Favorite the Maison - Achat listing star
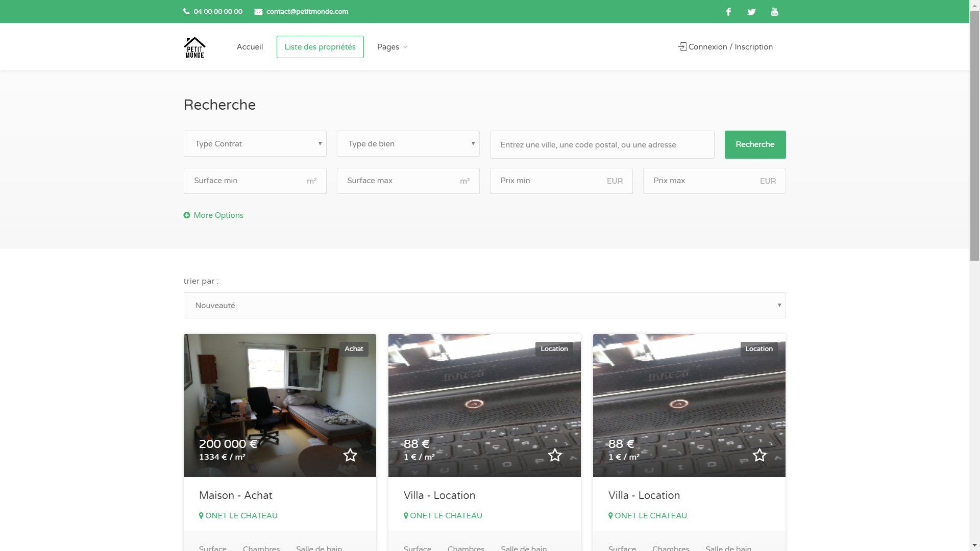The height and width of the screenshot is (551, 980). pos(350,455)
